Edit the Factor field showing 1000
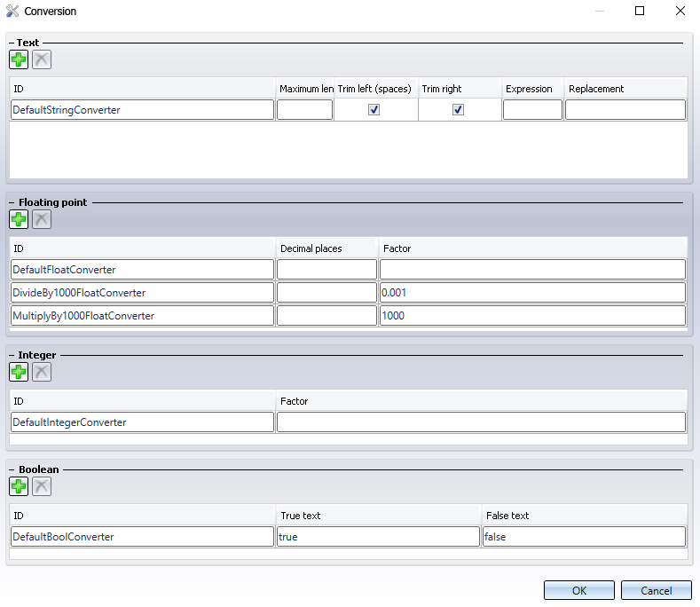 click(532, 316)
